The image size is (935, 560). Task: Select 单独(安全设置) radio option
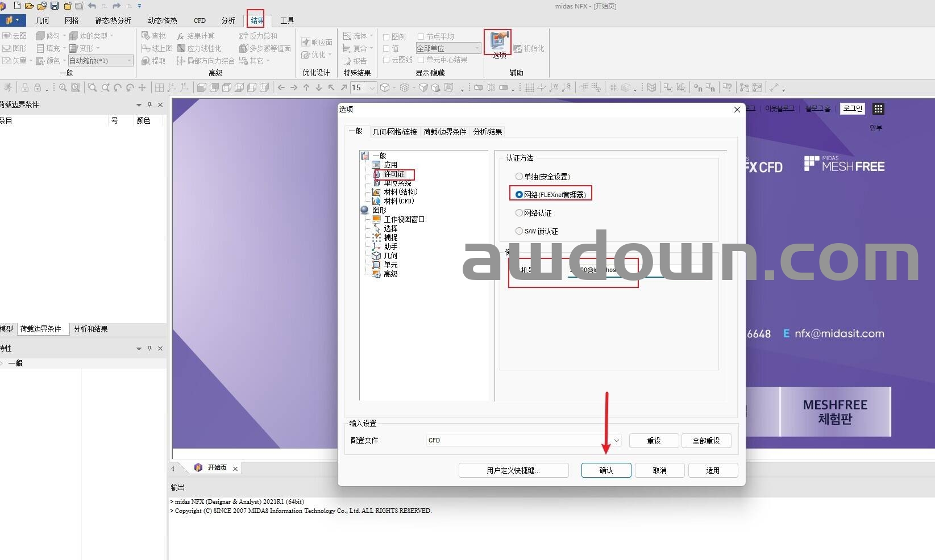click(519, 177)
